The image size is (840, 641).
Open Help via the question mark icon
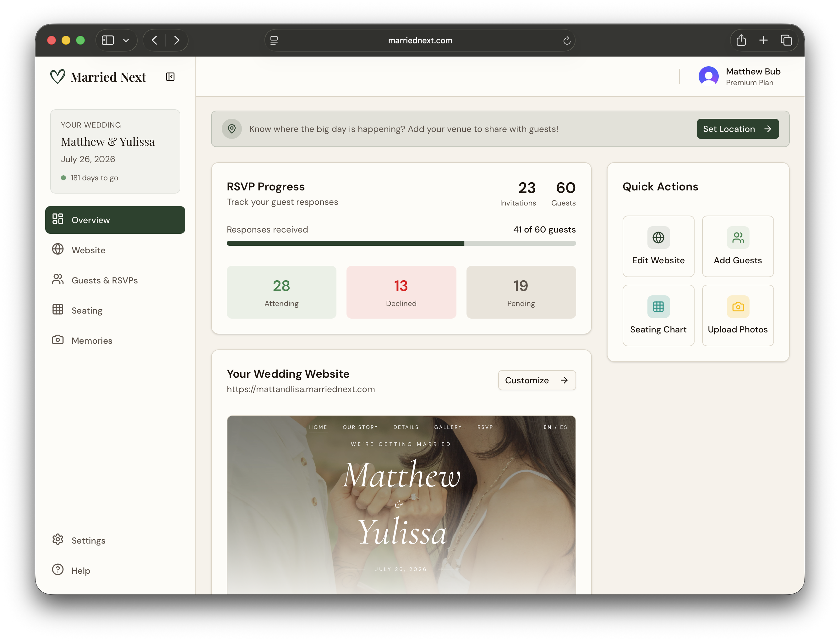pyautogui.click(x=57, y=570)
